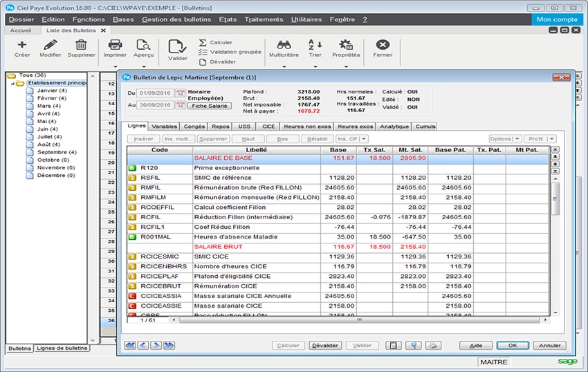Switch to Lignes de bulletins tab
Image resolution: width=588 pixels, height=372 pixels.
click(62, 348)
